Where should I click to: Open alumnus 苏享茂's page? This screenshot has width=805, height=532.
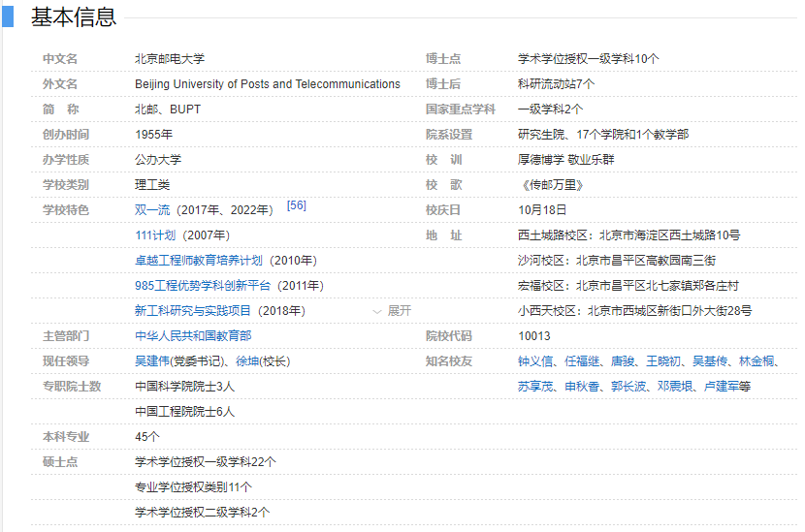pyautogui.click(x=535, y=387)
